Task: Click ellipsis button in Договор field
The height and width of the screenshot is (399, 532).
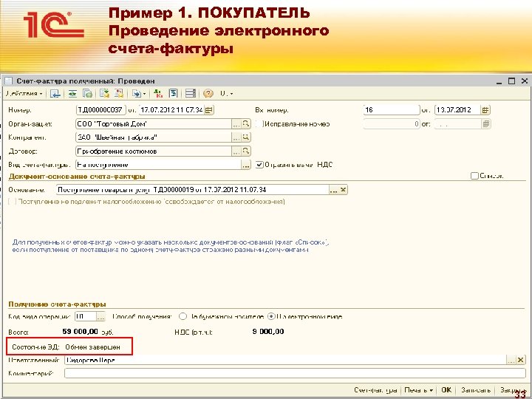Action: [x=236, y=151]
